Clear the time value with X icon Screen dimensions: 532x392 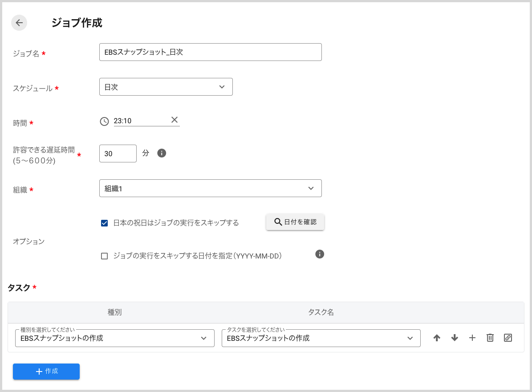[x=175, y=120]
